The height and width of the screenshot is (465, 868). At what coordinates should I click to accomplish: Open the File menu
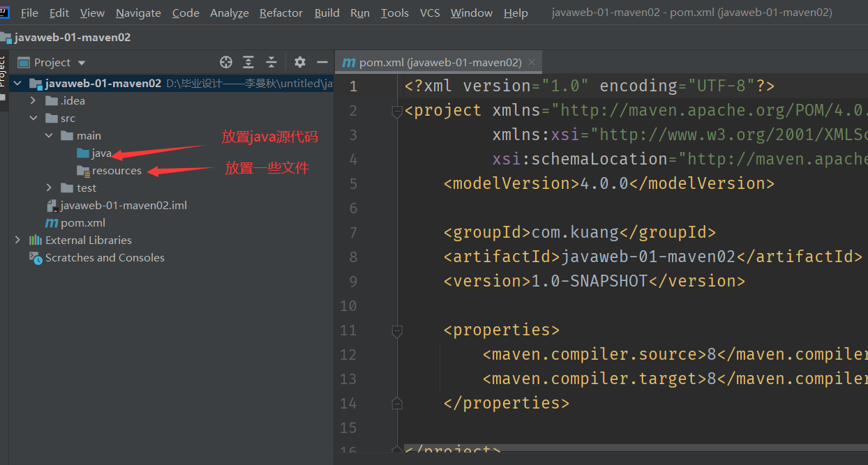[x=29, y=13]
